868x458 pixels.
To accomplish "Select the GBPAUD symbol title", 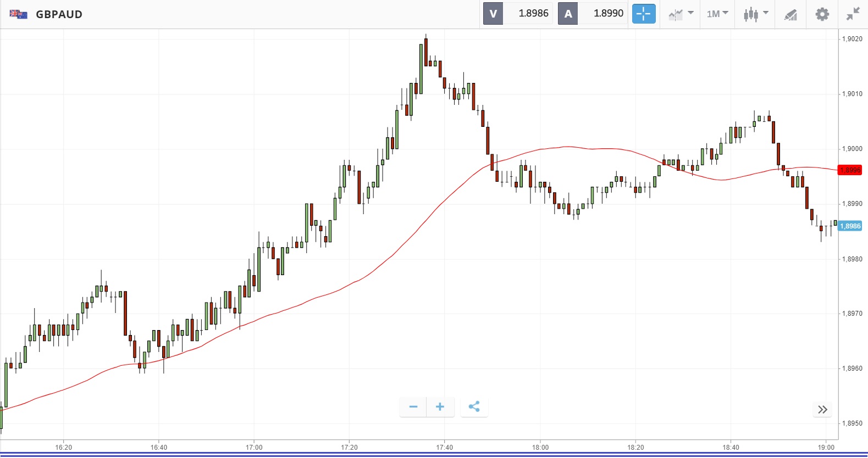I will 59,14.
